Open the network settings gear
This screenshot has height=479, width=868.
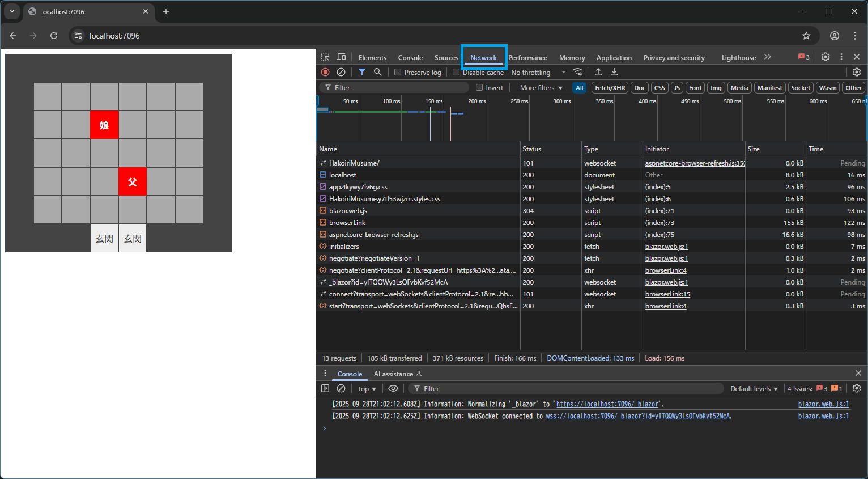(x=857, y=72)
